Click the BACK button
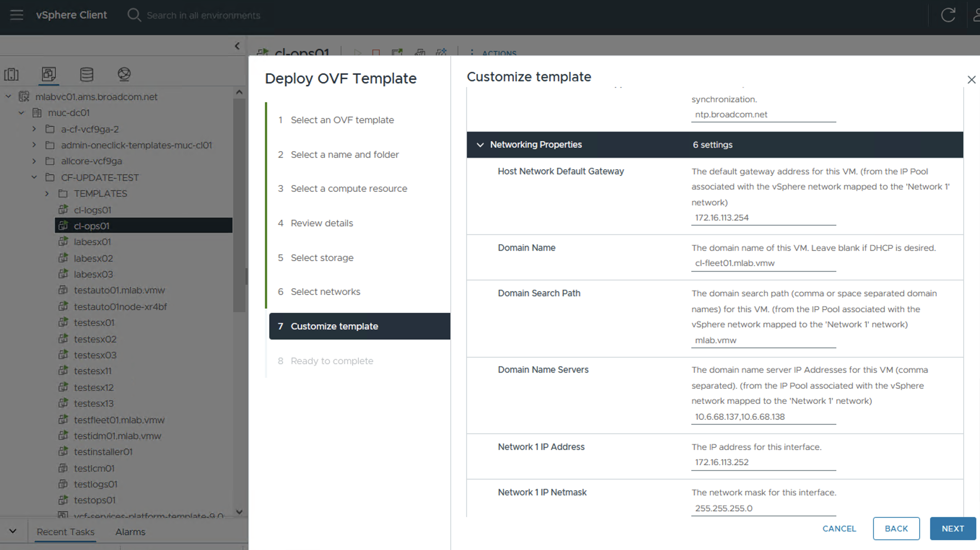This screenshot has height=550, width=980. [896, 529]
